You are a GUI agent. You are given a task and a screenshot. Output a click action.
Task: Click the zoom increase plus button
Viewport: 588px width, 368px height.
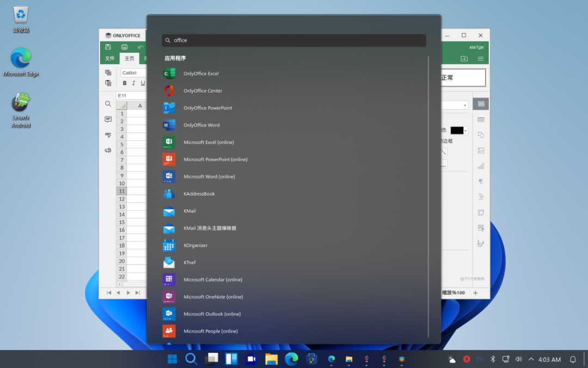click(476, 293)
